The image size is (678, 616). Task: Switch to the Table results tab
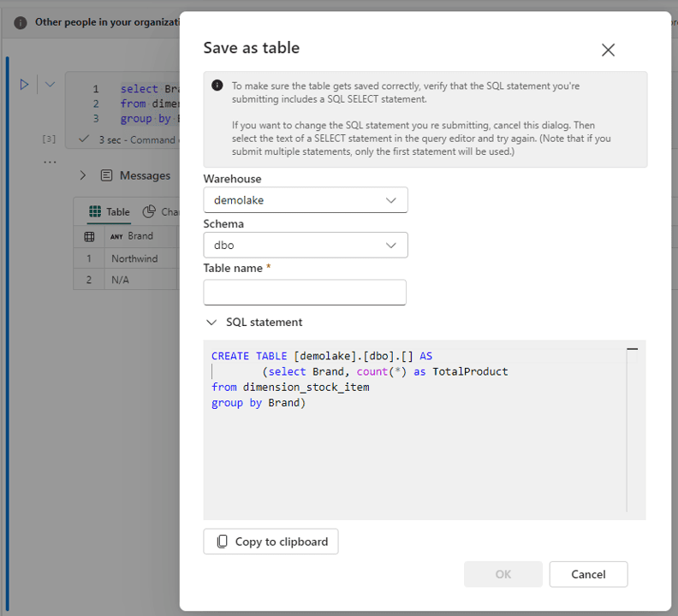tap(109, 212)
